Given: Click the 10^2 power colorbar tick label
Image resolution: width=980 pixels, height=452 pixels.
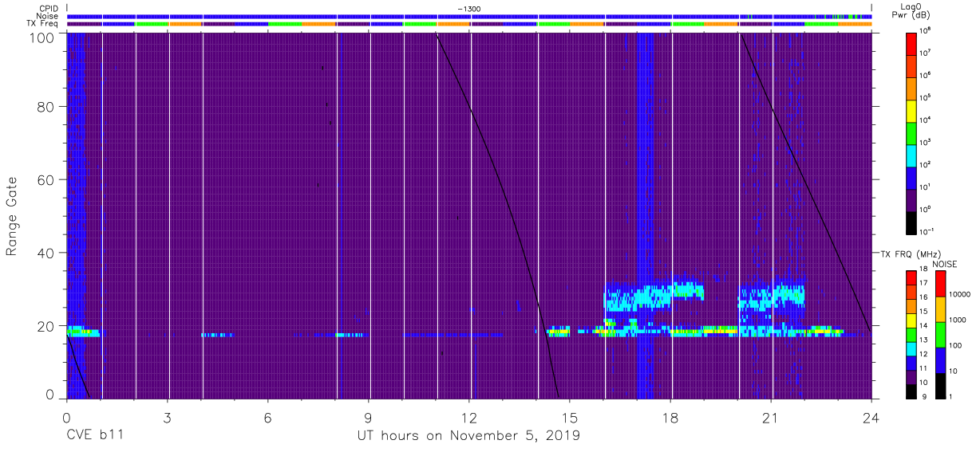Looking at the screenshot, I should click(926, 164).
